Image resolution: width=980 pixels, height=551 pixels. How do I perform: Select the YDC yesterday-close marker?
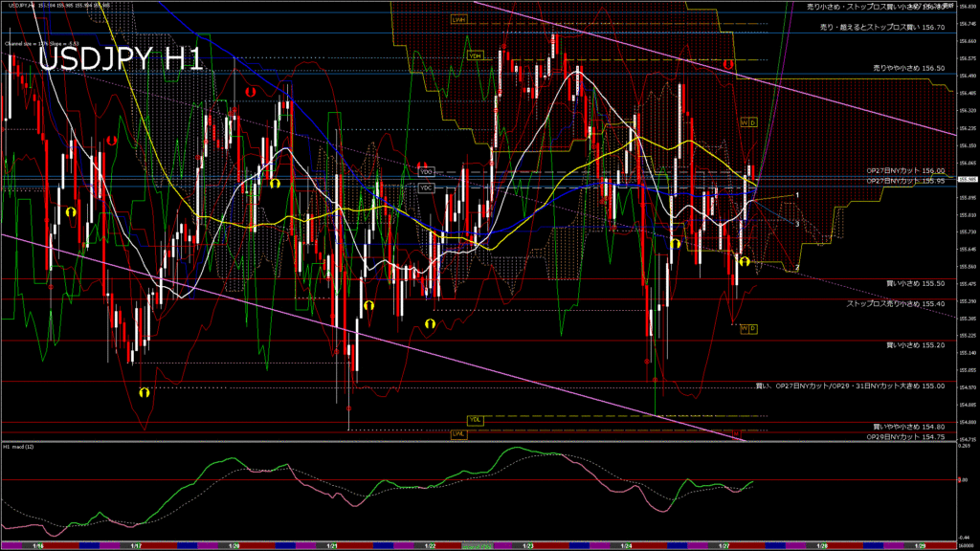(427, 187)
